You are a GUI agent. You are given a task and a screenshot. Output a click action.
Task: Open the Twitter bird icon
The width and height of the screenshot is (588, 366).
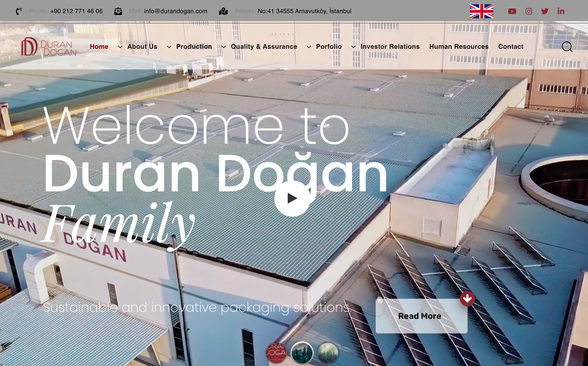point(545,11)
